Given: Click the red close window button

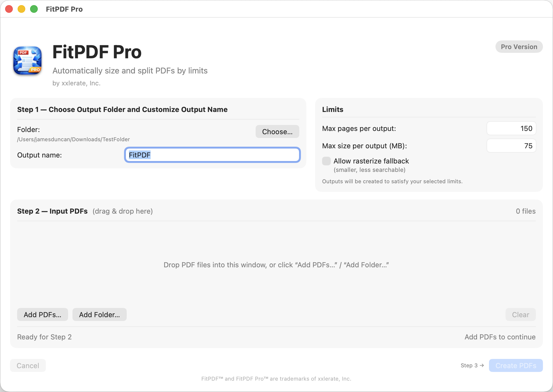Looking at the screenshot, I should (9, 9).
